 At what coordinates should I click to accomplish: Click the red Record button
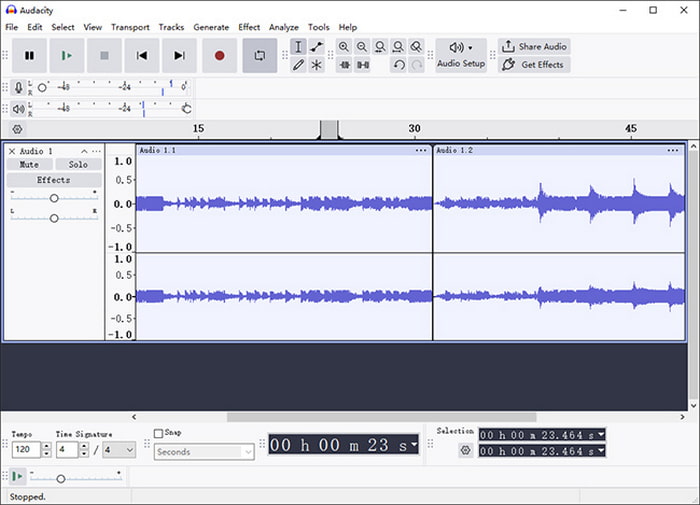(219, 55)
